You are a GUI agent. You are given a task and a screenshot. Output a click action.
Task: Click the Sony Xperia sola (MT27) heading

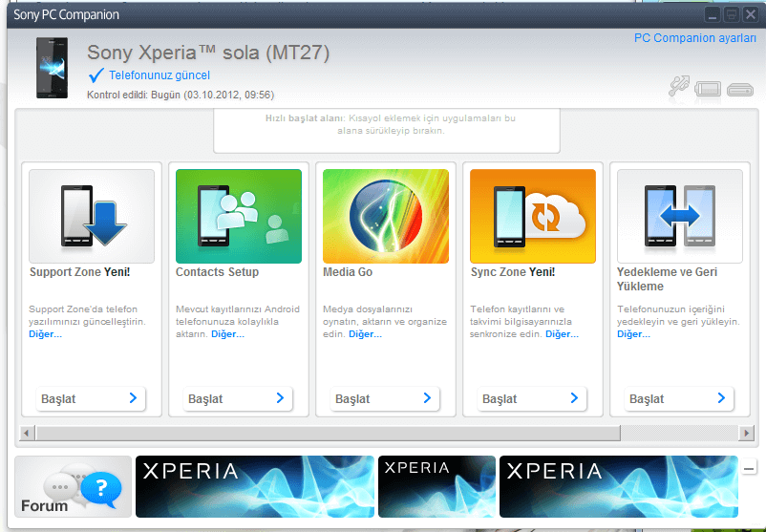(x=208, y=53)
